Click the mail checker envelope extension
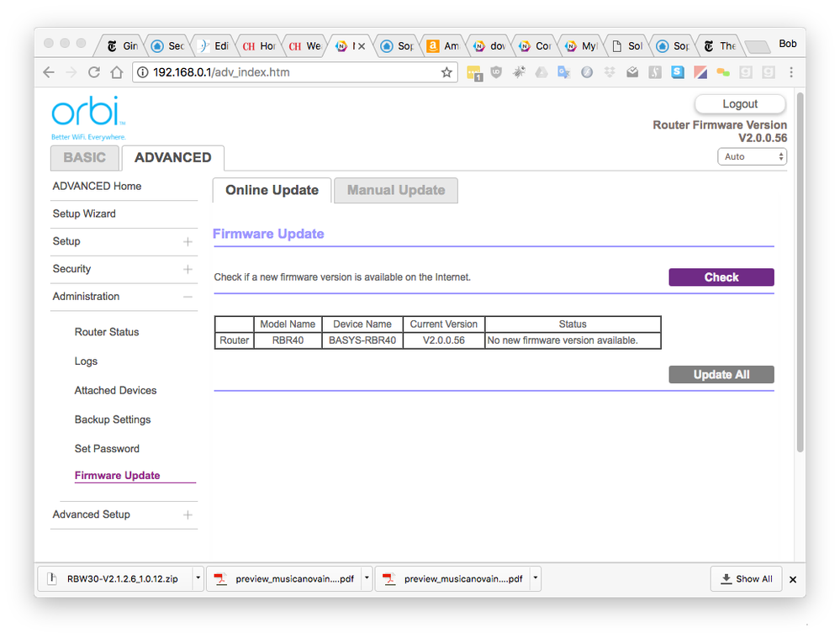 pyautogui.click(x=632, y=71)
